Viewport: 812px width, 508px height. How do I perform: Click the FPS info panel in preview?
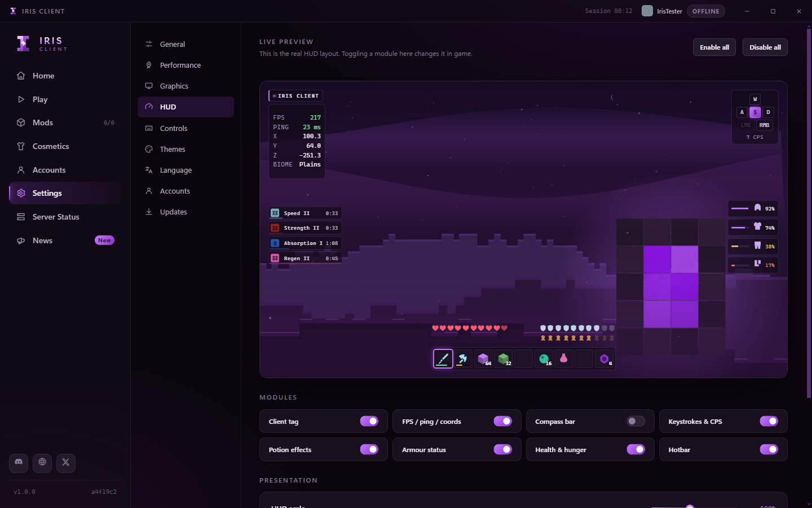point(297,141)
